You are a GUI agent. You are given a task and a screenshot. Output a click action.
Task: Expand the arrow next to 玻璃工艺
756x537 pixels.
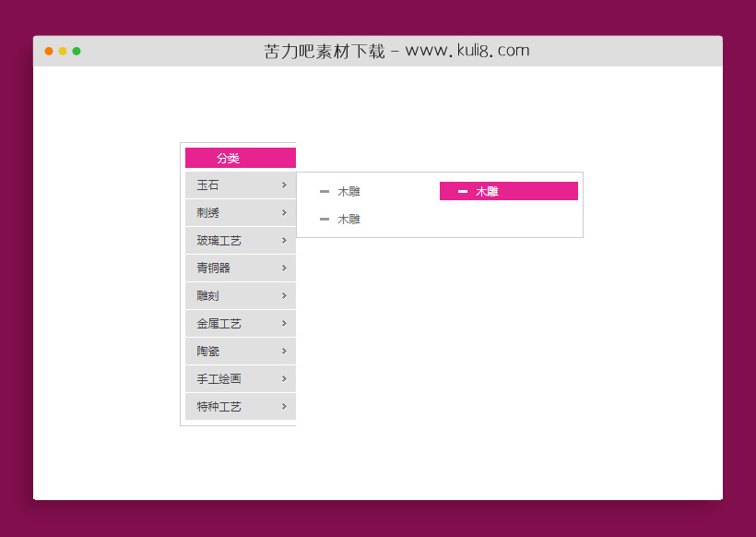[x=284, y=241]
